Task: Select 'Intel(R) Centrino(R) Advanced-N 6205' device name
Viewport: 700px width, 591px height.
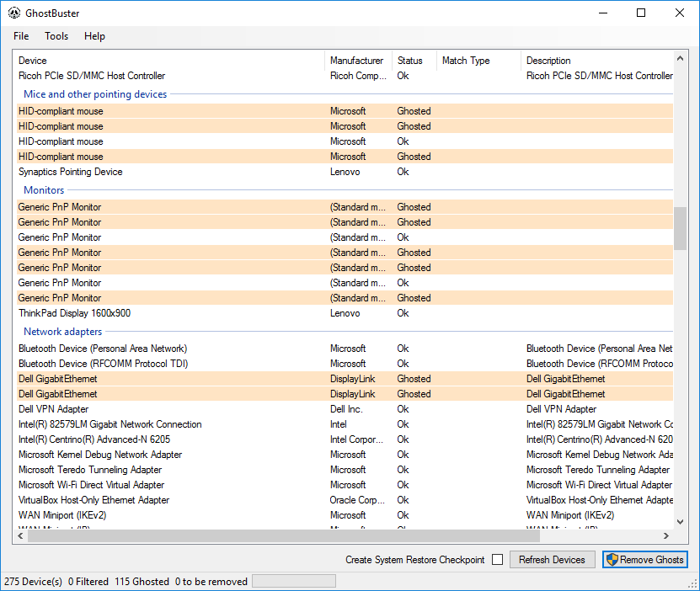Action: 94,439
